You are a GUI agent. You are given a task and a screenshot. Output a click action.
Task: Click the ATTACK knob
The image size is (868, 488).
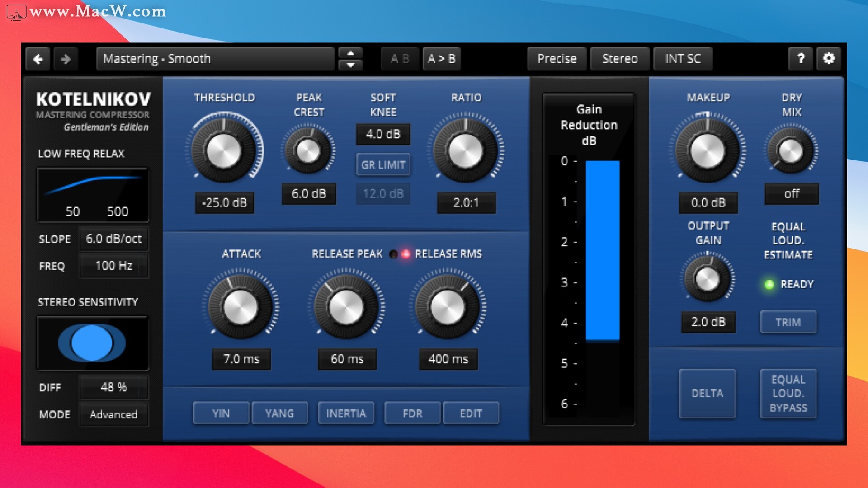pos(241,307)
